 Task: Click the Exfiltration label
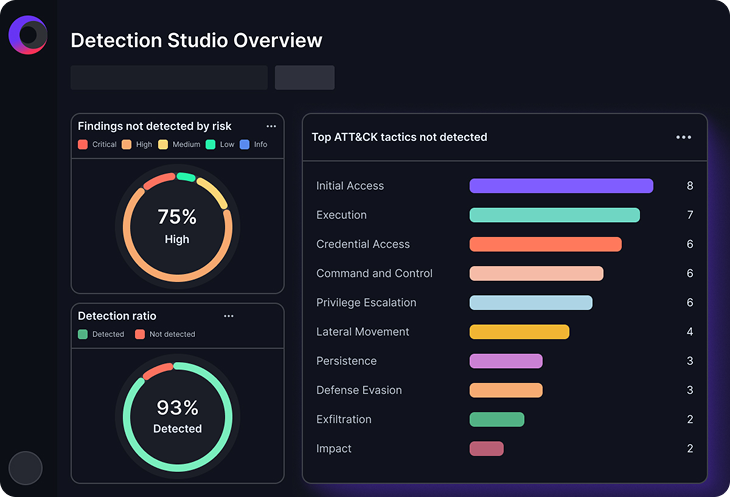(x=344, y=419)
